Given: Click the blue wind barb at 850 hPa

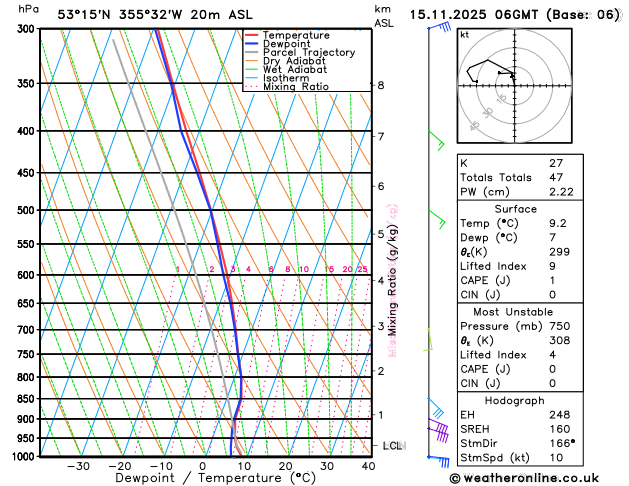Looking at the screenshot, I should pyautogui.click(x=436, y=408).
